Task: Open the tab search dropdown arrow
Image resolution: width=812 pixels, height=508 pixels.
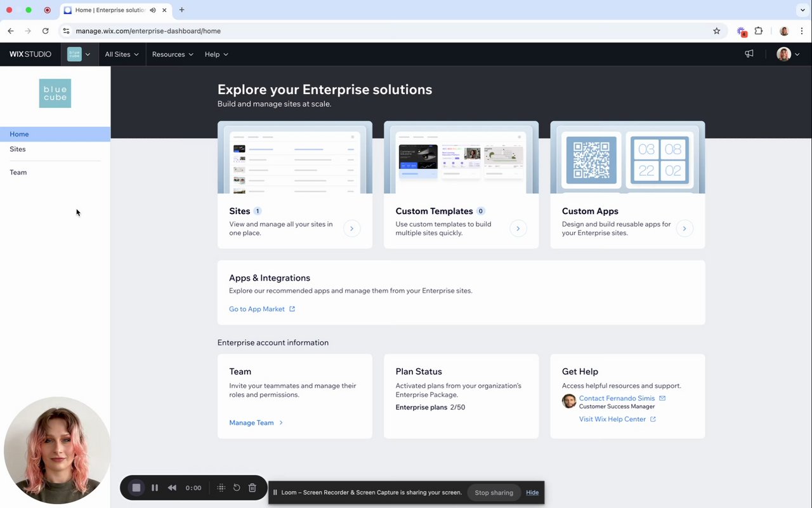Action: [x=802, y=10]
